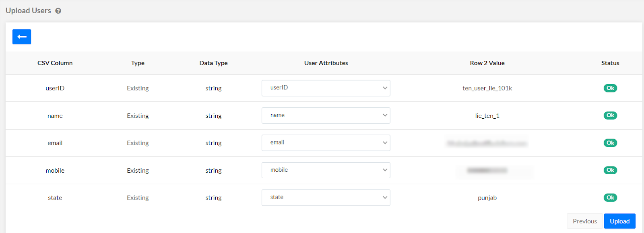Select the Status column header
This screenshot has width=644, height=233.
[610, 63]
